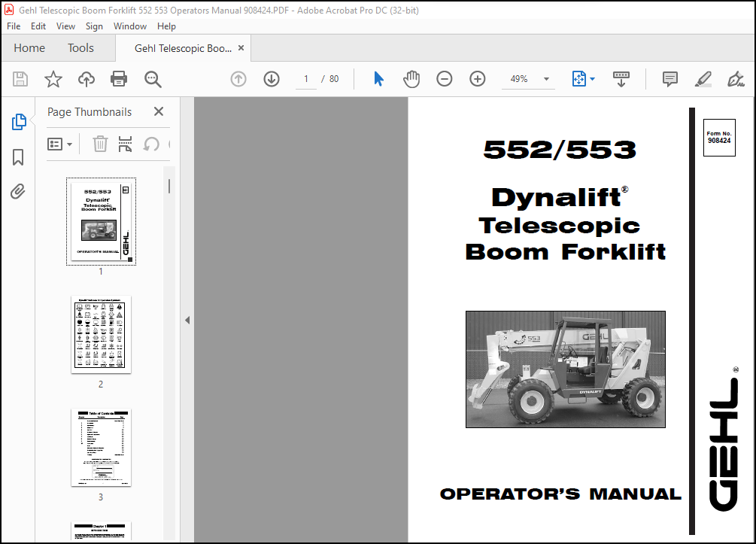Viewport: 756px width, 544px height.
Task: Click the '552/553' heading text
Action: (x=559, y=150)
